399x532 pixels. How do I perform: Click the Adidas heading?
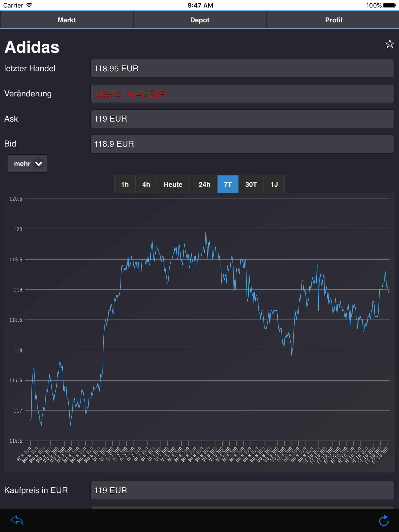coord(32,47)
